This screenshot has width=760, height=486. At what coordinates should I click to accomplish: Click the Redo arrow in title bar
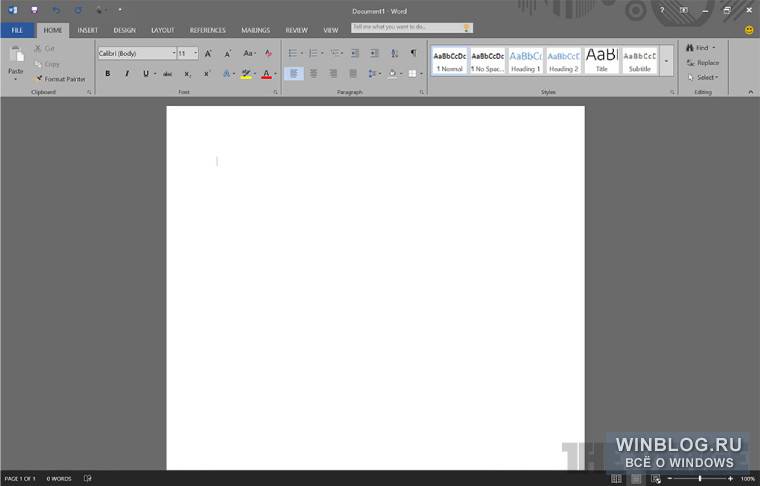pyautogui.click(x=78, y=10)
